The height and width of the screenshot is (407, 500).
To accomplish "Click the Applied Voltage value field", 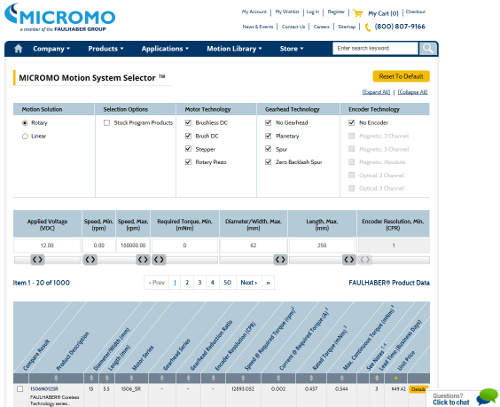I will [47, 245].
